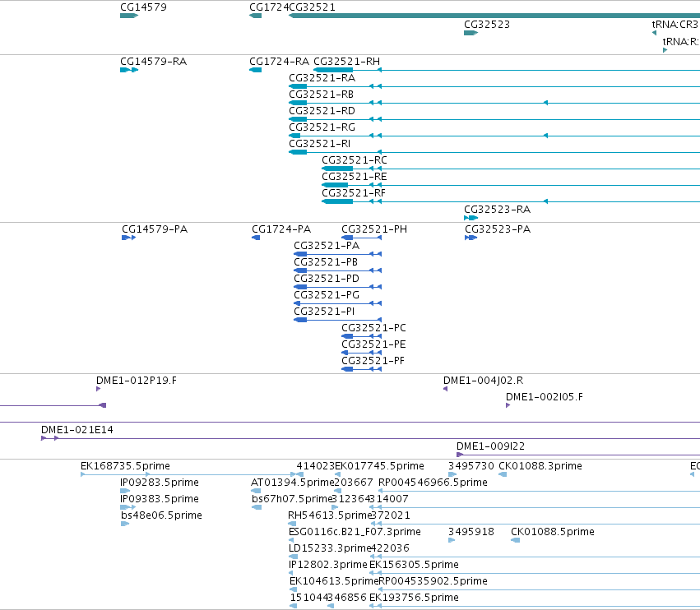Click the ESG0116c.B21_F07.3prime EST label
The height and width of the screenshot is (610, 700).
[355, 533]
